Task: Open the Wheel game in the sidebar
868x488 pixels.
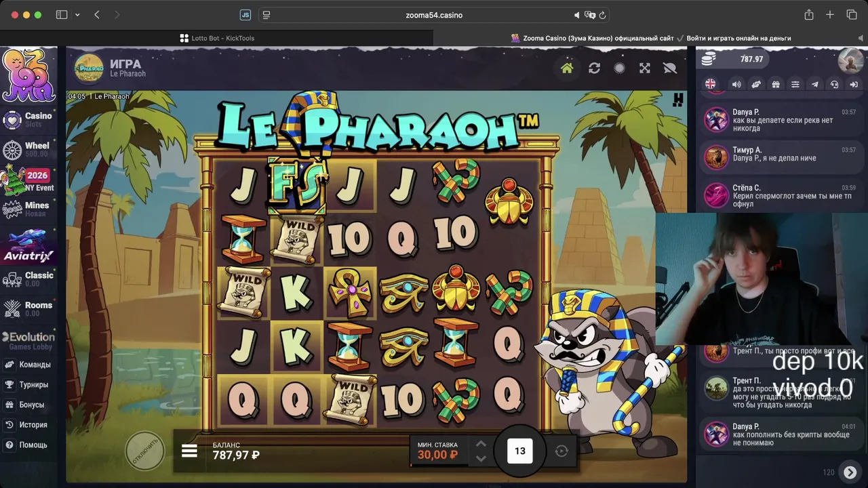Action: pos(28,149)
